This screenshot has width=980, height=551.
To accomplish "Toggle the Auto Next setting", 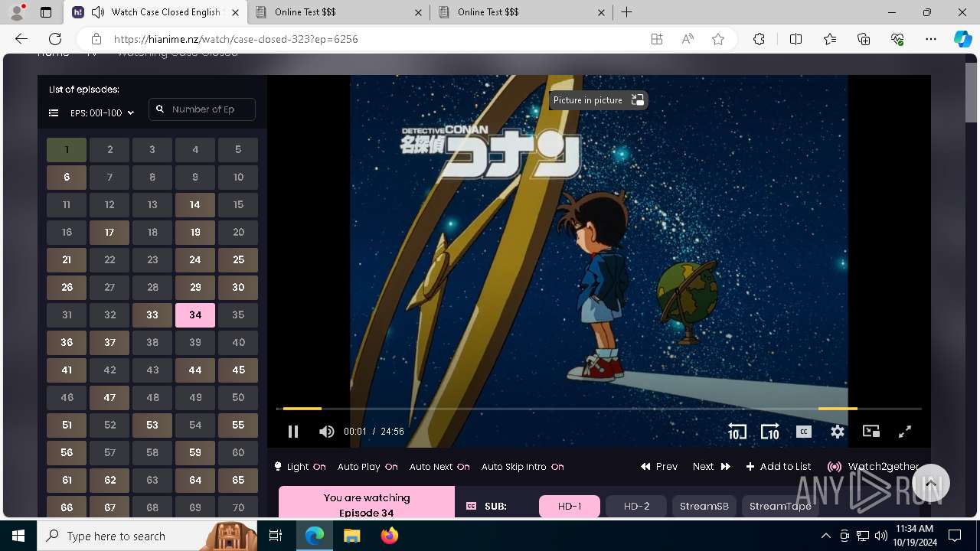I will pos(440,467).
